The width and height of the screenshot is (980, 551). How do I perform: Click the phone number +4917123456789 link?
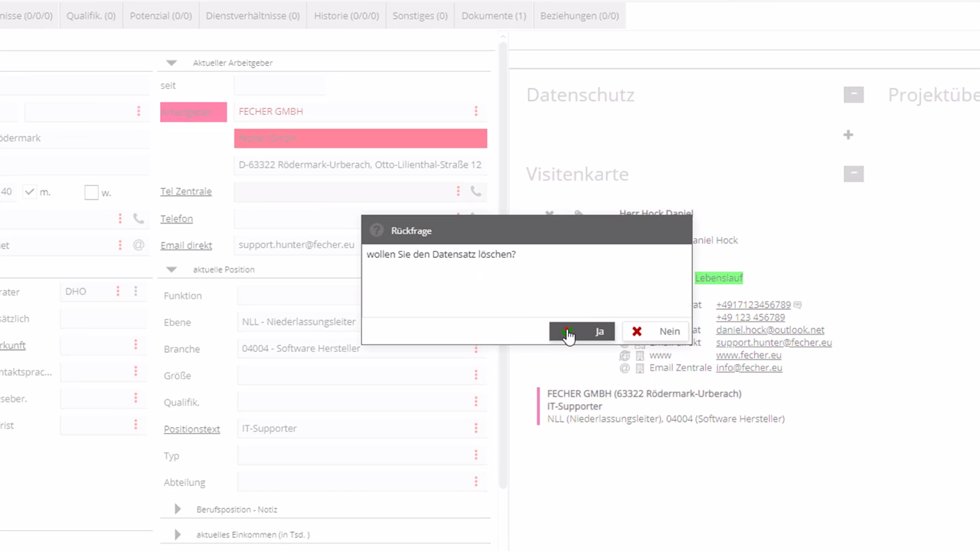[x=753, y=305]
